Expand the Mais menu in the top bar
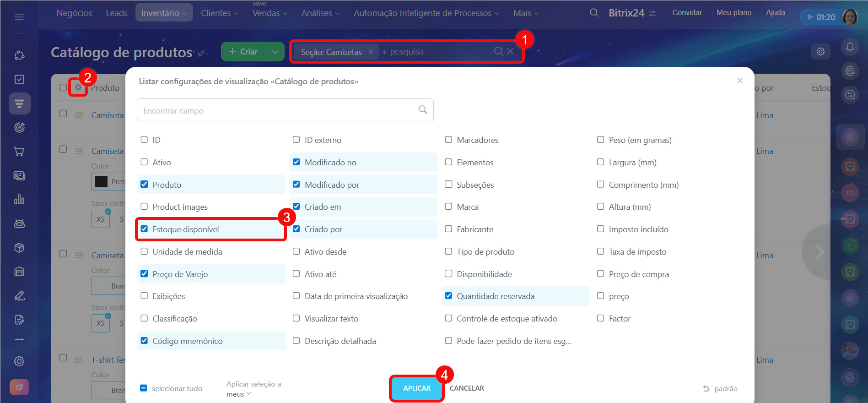 (x=525, y=13)
